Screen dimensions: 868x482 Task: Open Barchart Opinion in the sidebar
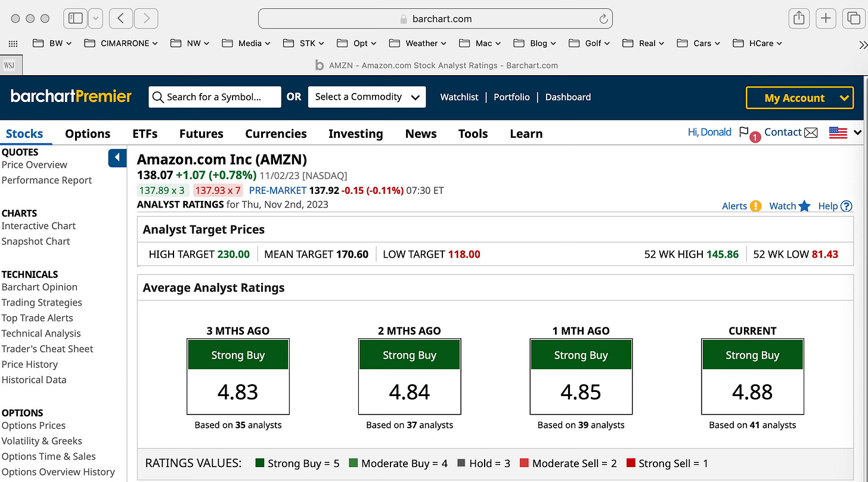[39, 287]
